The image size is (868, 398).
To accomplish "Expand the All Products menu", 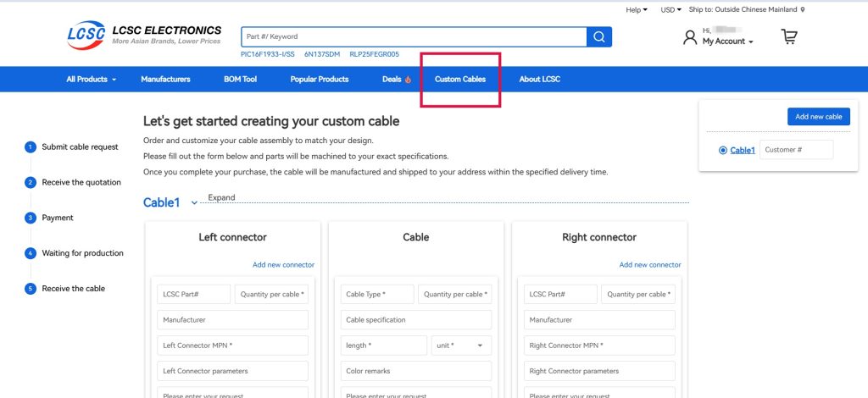I will coord(91,80).
